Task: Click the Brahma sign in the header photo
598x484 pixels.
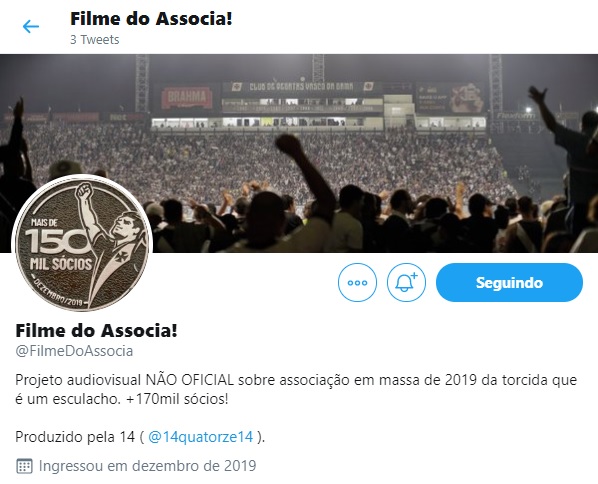Action: 186,97
